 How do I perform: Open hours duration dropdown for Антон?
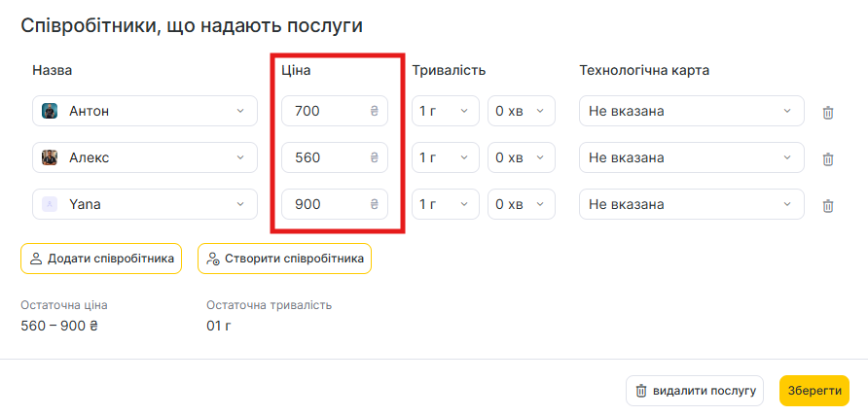(446, 111)
